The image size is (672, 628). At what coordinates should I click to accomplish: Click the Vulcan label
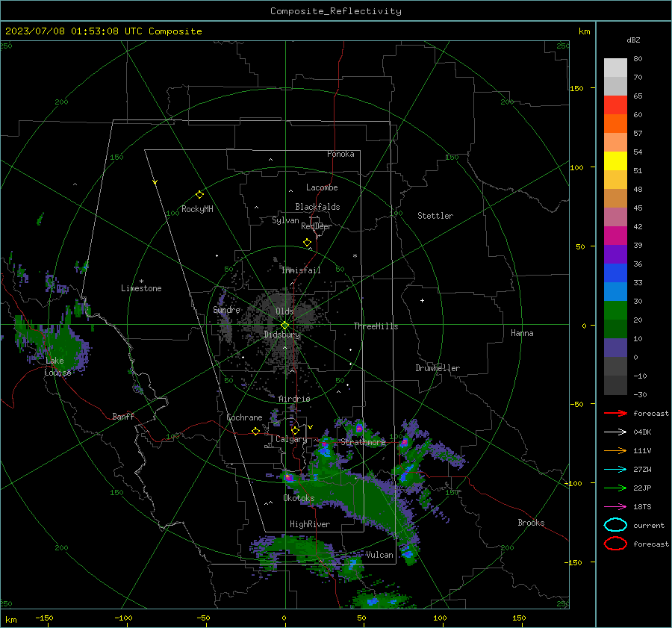point(379,555)
